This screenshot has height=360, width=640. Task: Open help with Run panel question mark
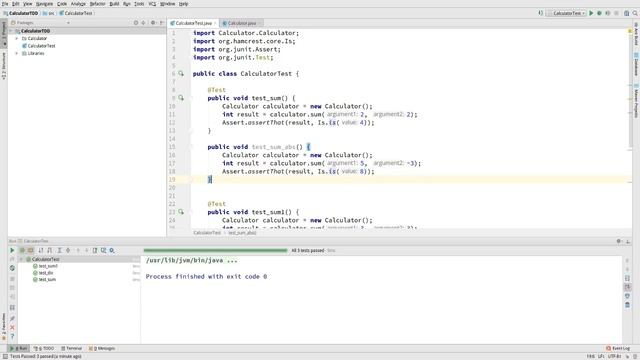12,336
